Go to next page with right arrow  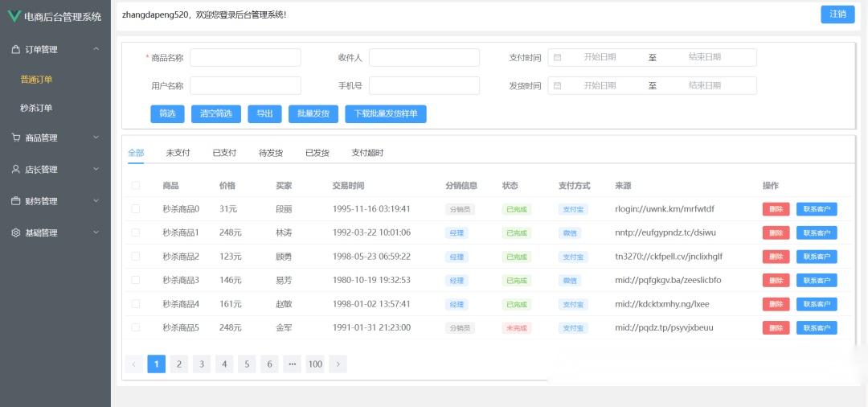tap(338, 364)
